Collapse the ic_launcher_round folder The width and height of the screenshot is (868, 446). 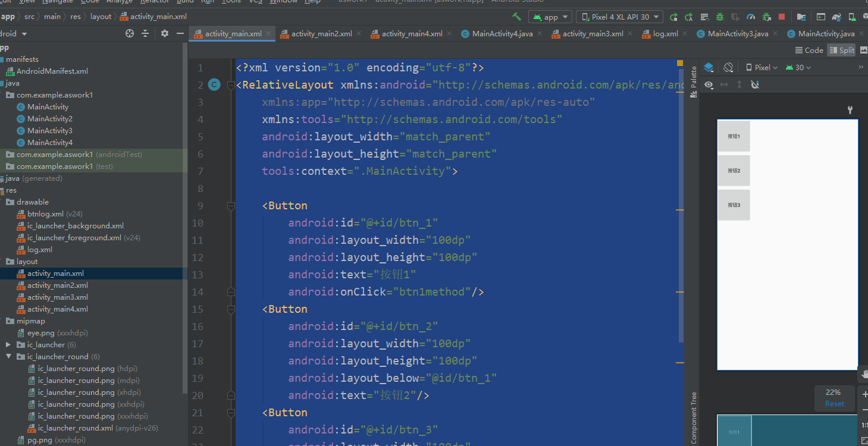8,357
